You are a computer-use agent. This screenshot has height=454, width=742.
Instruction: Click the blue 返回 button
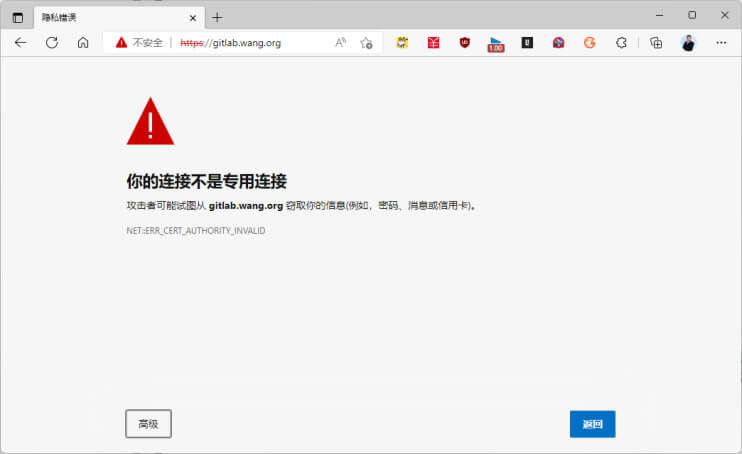592,424
